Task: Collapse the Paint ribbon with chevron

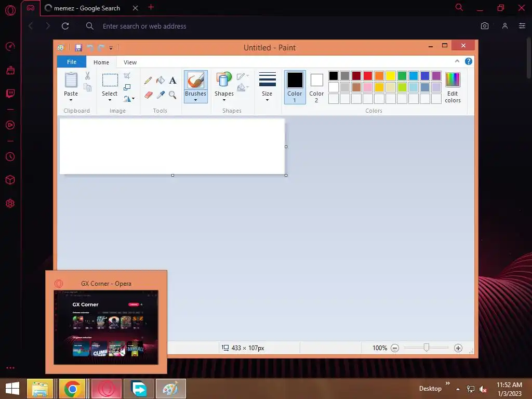Action: point(457,61)
